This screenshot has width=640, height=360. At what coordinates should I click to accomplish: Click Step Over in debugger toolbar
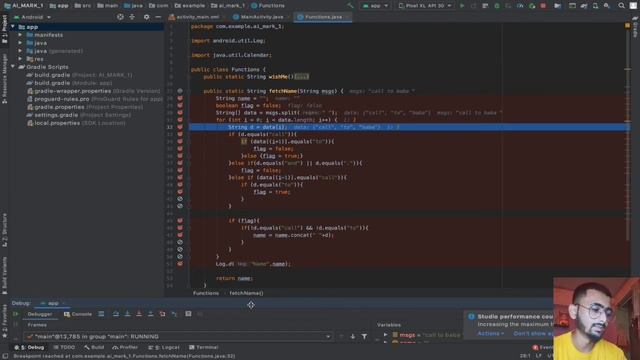coord(116,314)
